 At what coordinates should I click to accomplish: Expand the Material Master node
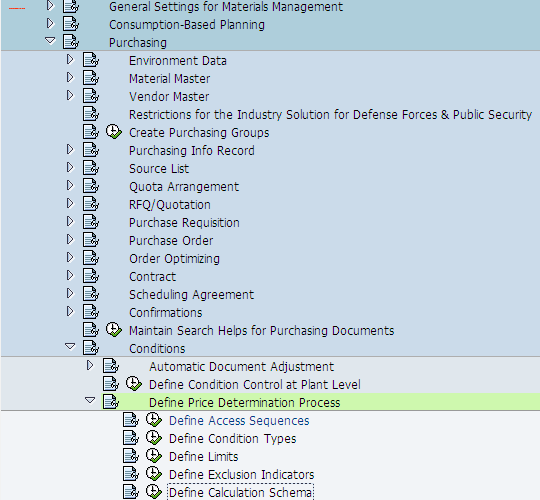70,77
